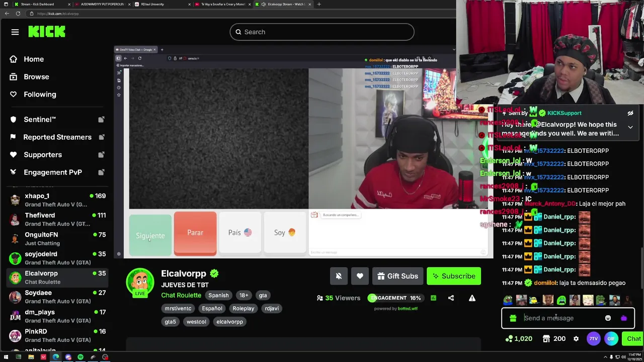The width and height of the screenshot is (644, 362).
Task: Open Thefiverd channel from the sidebar
Action: (58, 219)
